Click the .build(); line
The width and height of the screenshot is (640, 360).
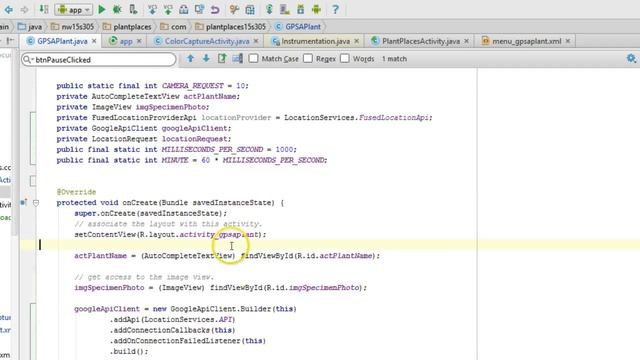click(x=129, y=351)
